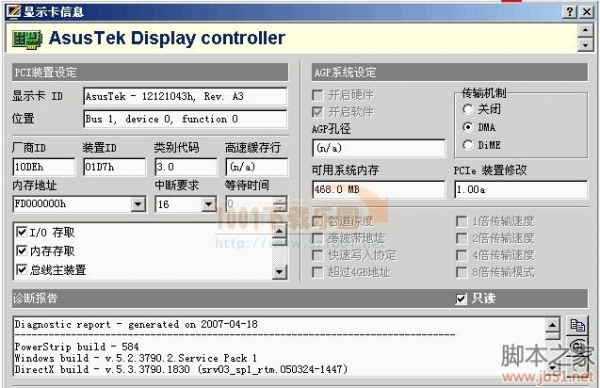This screenshot has width=600, height=388.
Task: Check the 2倍传输速度 checkbox
Action: coord(461,238)
